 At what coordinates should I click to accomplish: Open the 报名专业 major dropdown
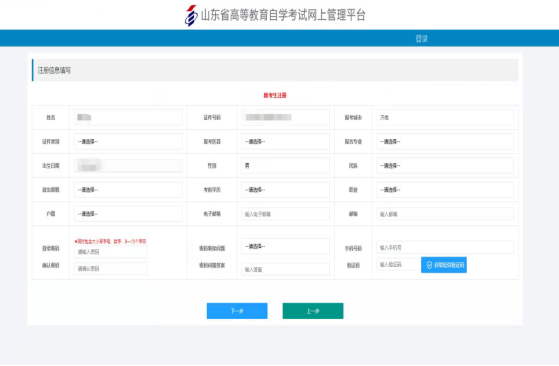click(445, 141)
